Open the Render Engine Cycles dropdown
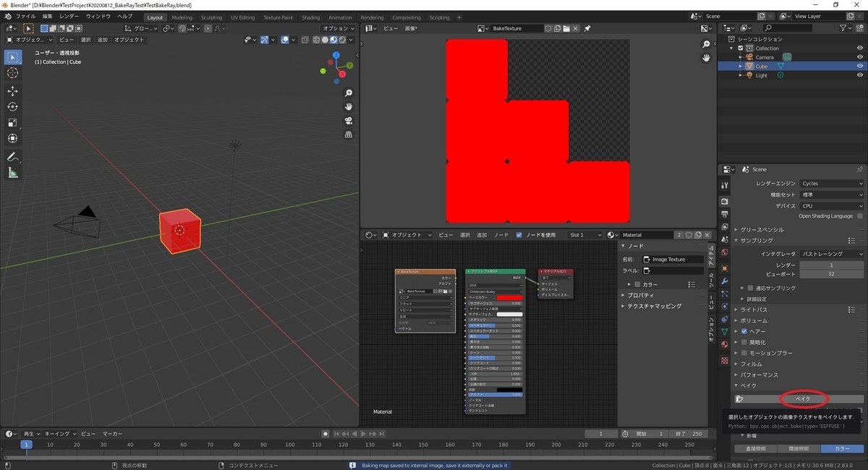The height and width of the screenshot is (470, 868). 831,184
